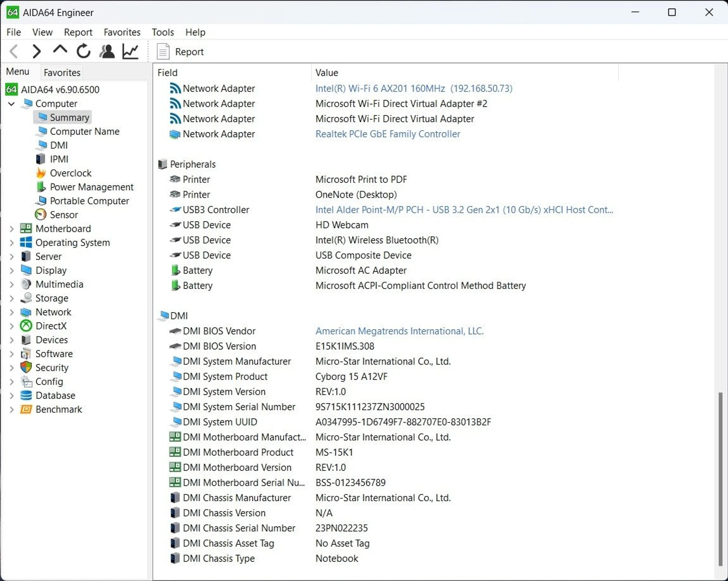This screenshot has height=581, width=728.
Task: Open Intel Wi-Fi 6 AX201 link
Action: [414, 88]
